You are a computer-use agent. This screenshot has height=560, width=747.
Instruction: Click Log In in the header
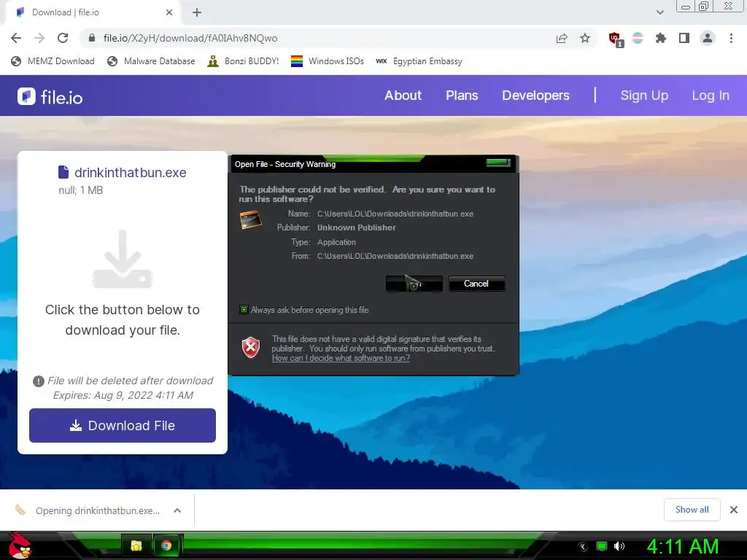(x=711, y=96)
